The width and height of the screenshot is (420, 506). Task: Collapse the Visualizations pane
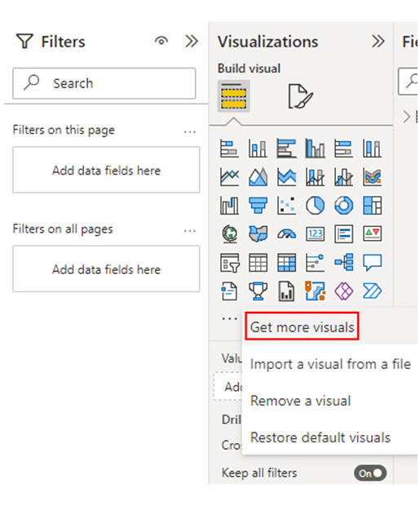click(378, 42)
